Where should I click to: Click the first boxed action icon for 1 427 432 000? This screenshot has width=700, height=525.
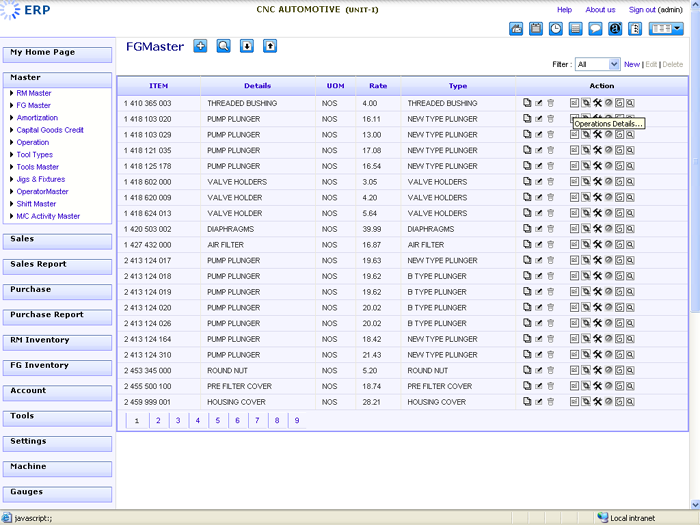pos(574,245)
